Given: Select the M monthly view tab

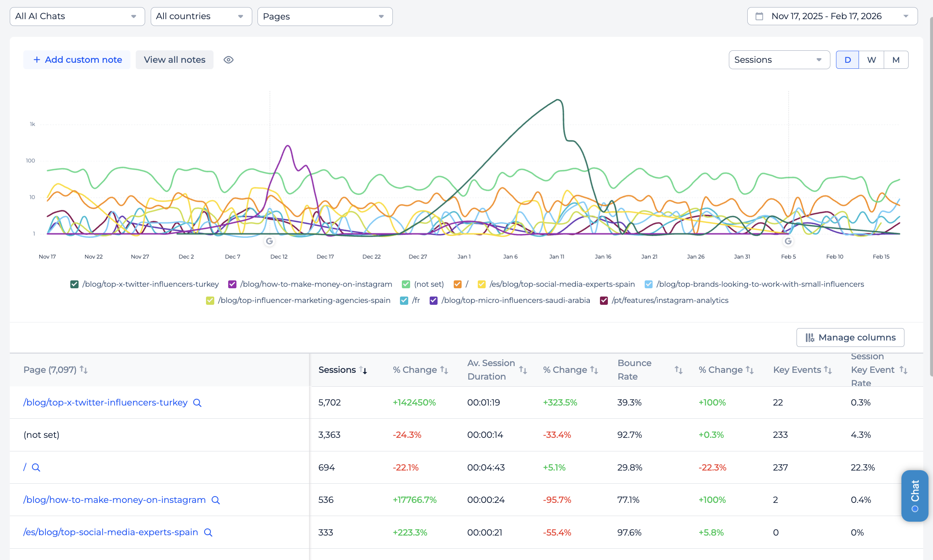Looking at the screenshot, I should [896, 60].
